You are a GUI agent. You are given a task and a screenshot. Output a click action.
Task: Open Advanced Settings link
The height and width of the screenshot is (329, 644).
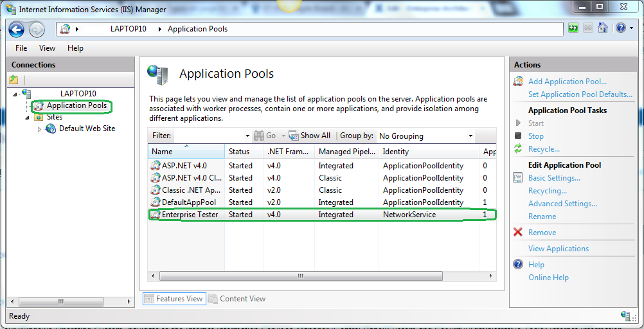pyautogui.click(x=562, y=204)
